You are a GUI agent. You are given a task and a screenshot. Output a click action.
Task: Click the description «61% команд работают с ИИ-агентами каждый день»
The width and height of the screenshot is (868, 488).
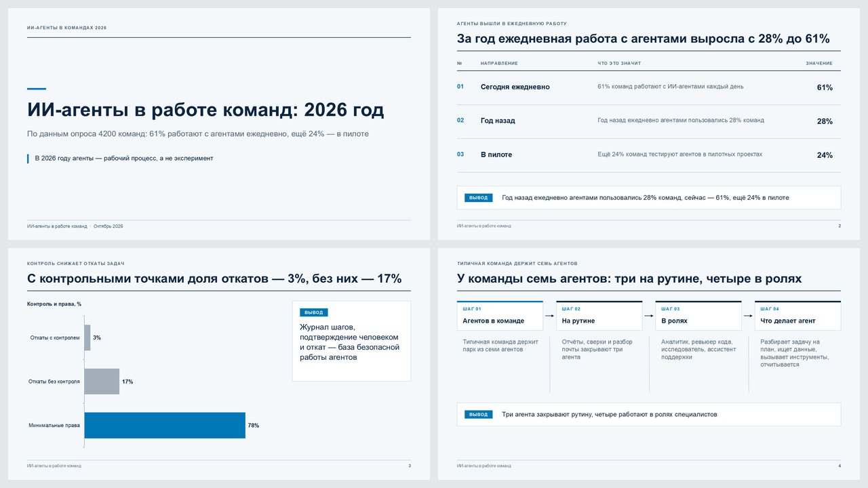(x=671, y=87)
